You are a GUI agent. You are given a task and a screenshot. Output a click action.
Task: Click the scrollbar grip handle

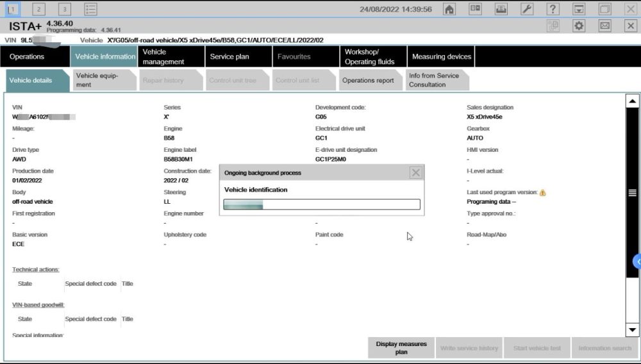tap(633, 193)
